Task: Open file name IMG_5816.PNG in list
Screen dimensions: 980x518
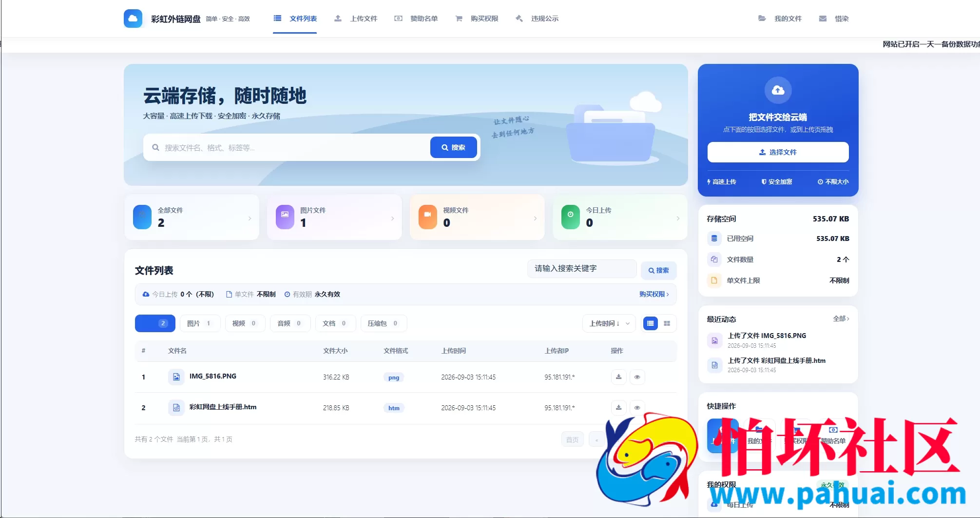Action: (x=213, y=376)
